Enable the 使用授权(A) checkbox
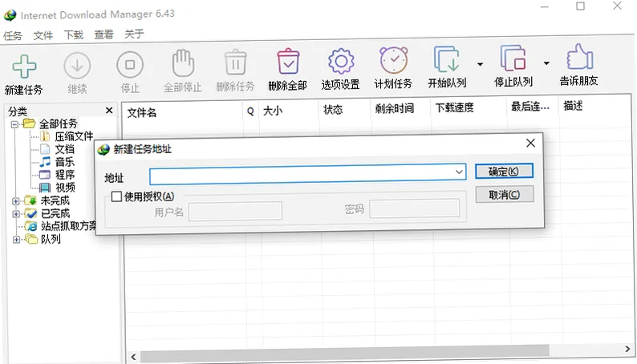Viewport: 637px width, 364px height. [116, 196]
